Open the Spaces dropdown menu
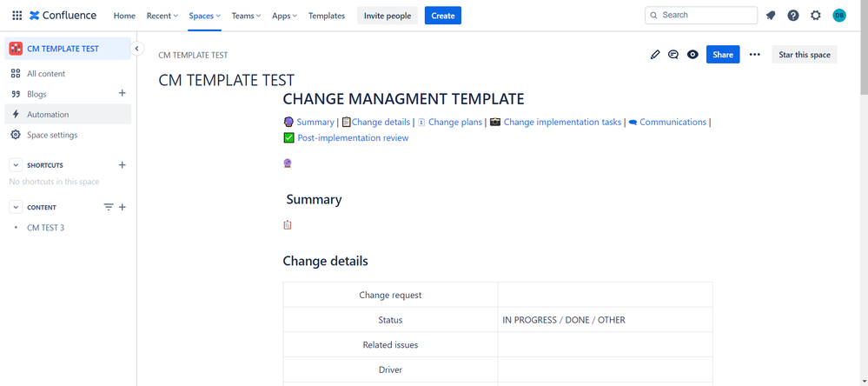The height and width of the screenshot is (386, 868). click(x=205, y=16)
